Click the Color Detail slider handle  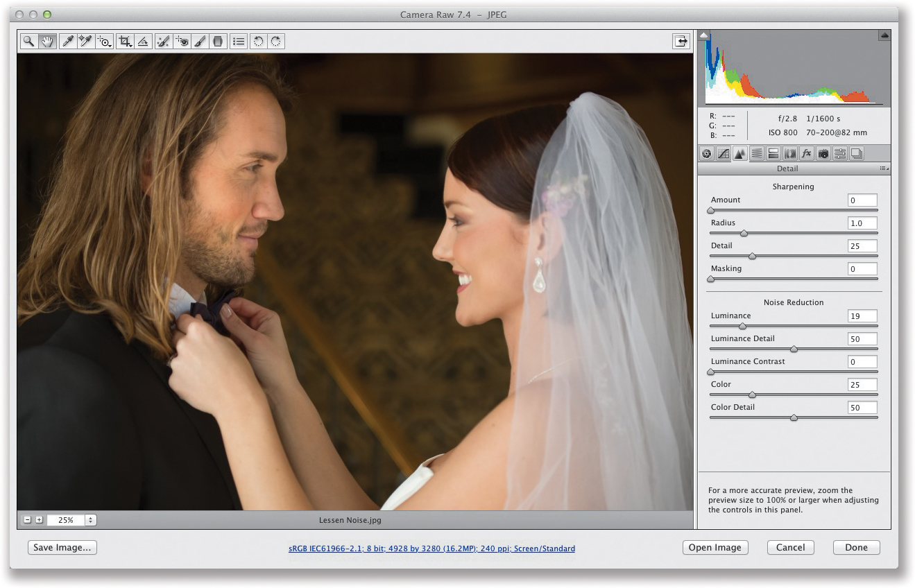coord(794,417)
